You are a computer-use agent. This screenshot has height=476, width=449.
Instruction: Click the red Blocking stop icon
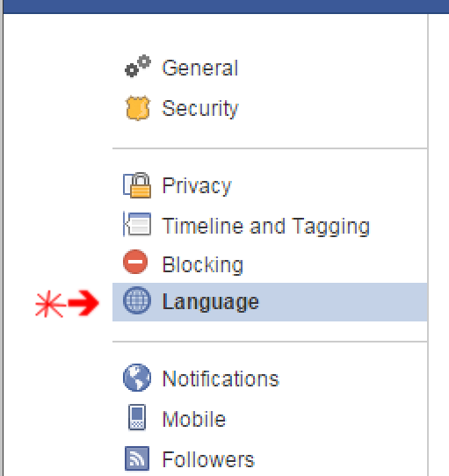(135, 262)
